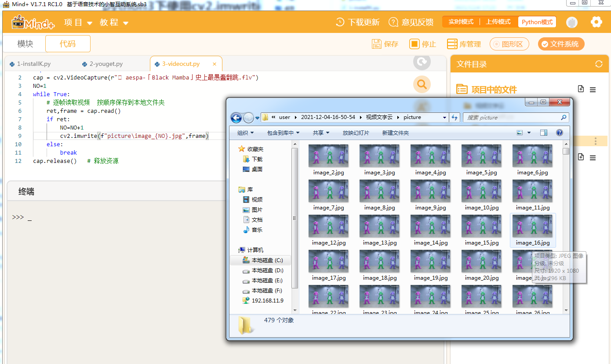Change view with the view icon
611x364 pixels.
pyautogui.click(x=520, y=133)
